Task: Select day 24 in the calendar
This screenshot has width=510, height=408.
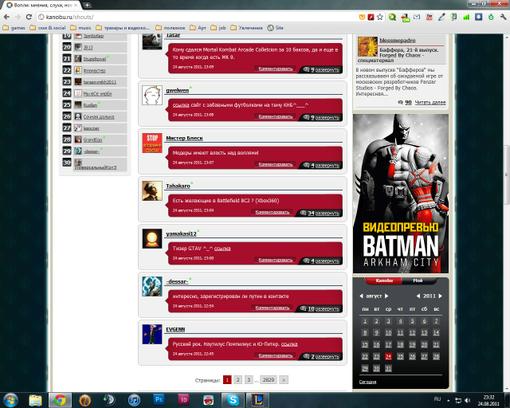Action: [388, 357]
